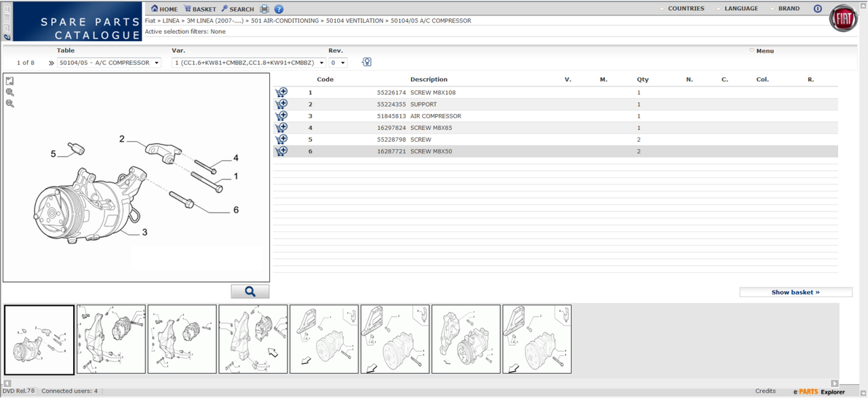Viewport: 868px width, 398px height.
Task: Open the Rev. dropdown showing 0
Action: click(338, 62)
